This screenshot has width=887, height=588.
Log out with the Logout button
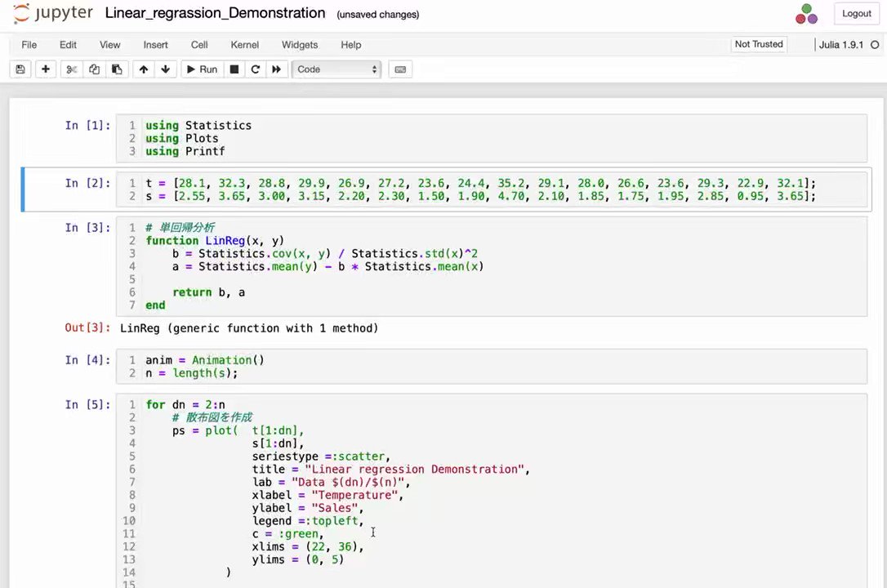[856, 14]
